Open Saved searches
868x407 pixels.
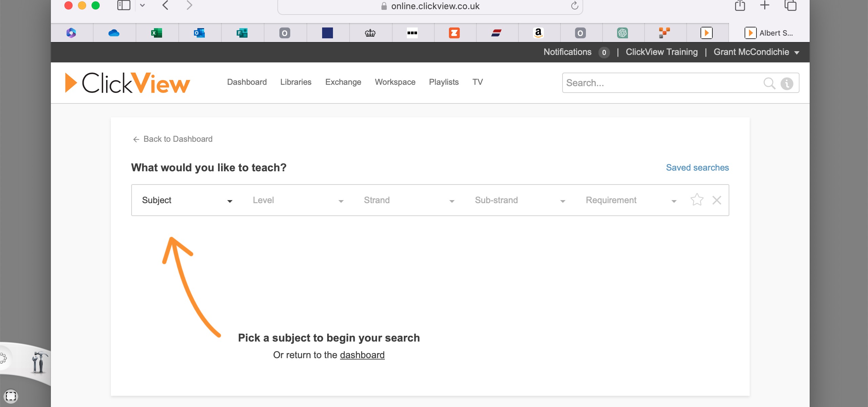pos(697,168)
